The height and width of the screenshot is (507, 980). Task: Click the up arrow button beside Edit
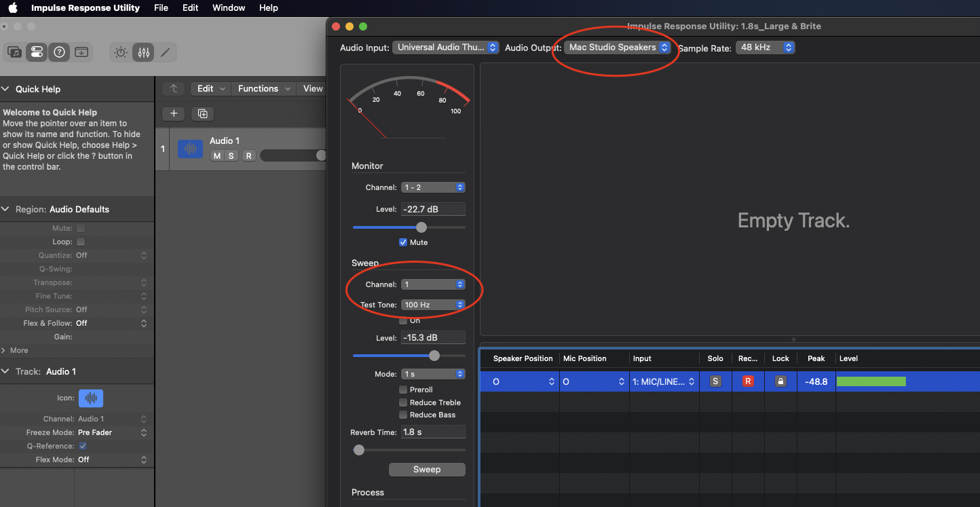[x=174, y=89]
